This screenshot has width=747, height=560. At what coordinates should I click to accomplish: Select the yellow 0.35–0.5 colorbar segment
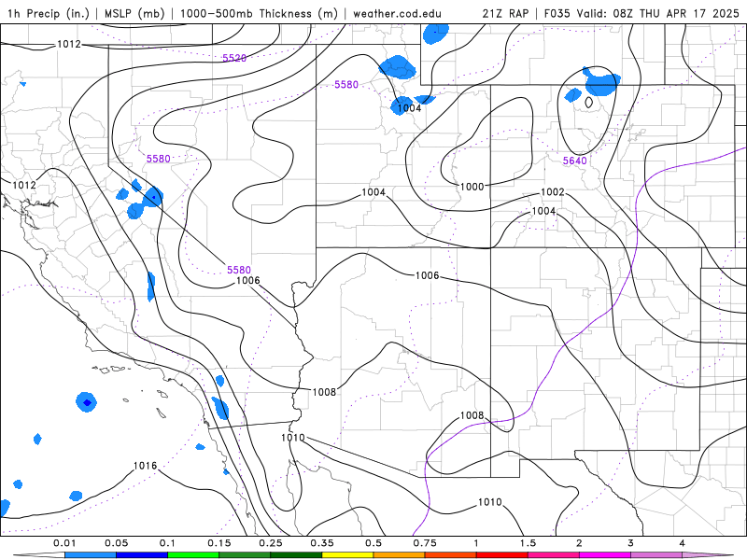347,555
